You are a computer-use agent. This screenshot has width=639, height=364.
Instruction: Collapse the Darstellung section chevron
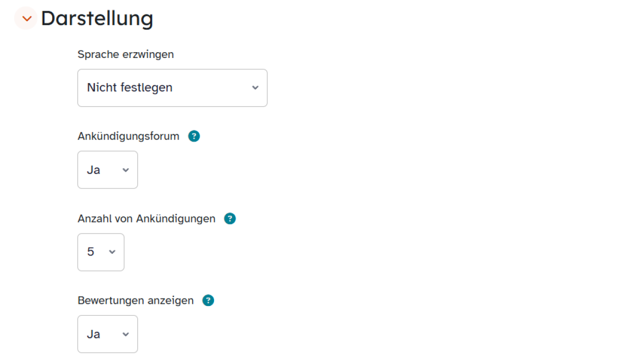(26, 19)
